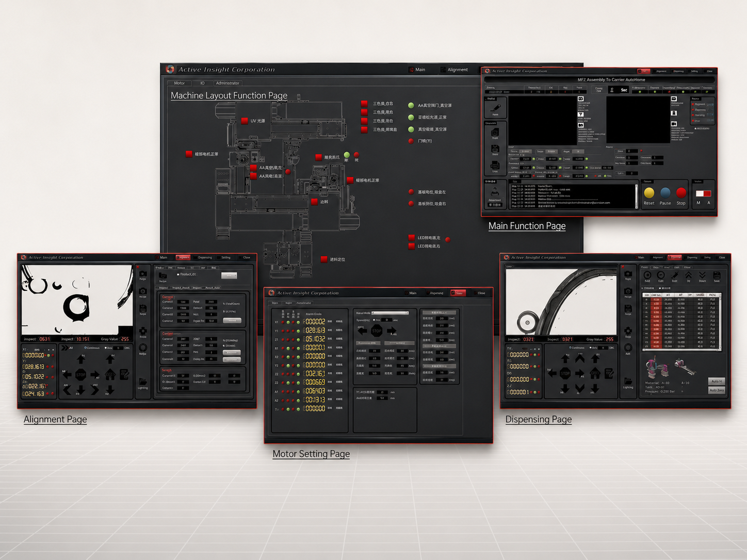Viewport: 747px width, 560px height.
Task: Click the Lighting folder icon in Dispensing Page
Action: point(628,382)
